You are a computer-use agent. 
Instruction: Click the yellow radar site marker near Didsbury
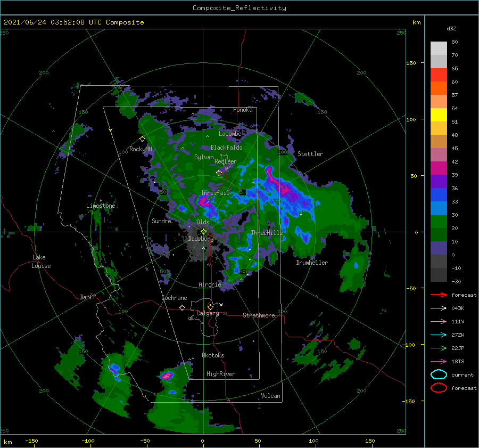coord(203,232)
